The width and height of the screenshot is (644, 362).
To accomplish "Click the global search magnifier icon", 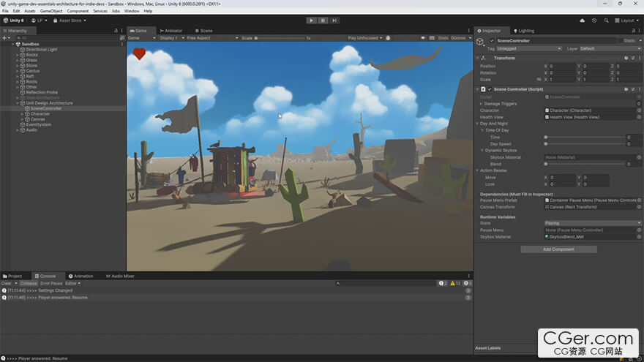I will click(x=607, y=20).
